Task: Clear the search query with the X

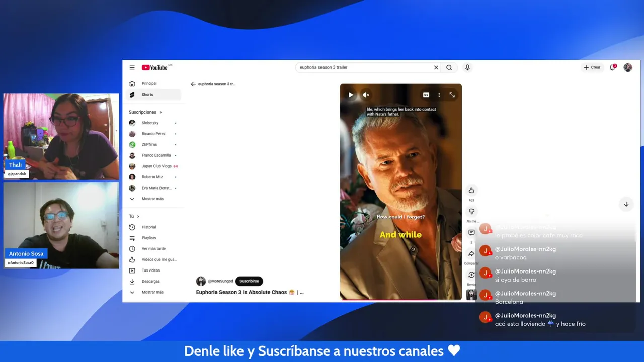Action: click(436, 67)
